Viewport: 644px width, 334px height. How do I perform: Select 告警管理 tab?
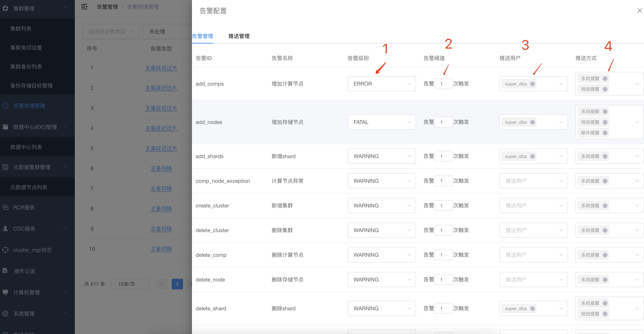click(203, 36)
